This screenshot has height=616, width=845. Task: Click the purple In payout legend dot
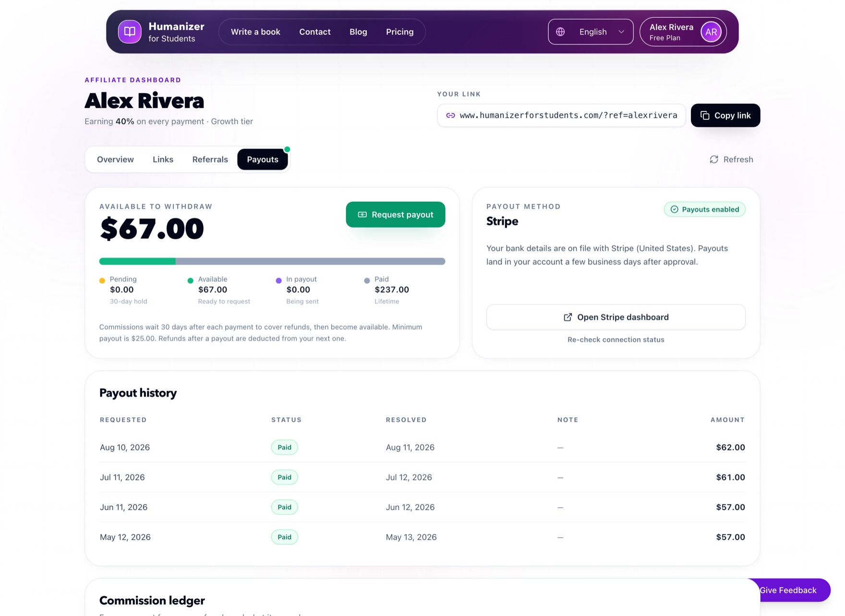pyautogui.click(x=278, y=280)
